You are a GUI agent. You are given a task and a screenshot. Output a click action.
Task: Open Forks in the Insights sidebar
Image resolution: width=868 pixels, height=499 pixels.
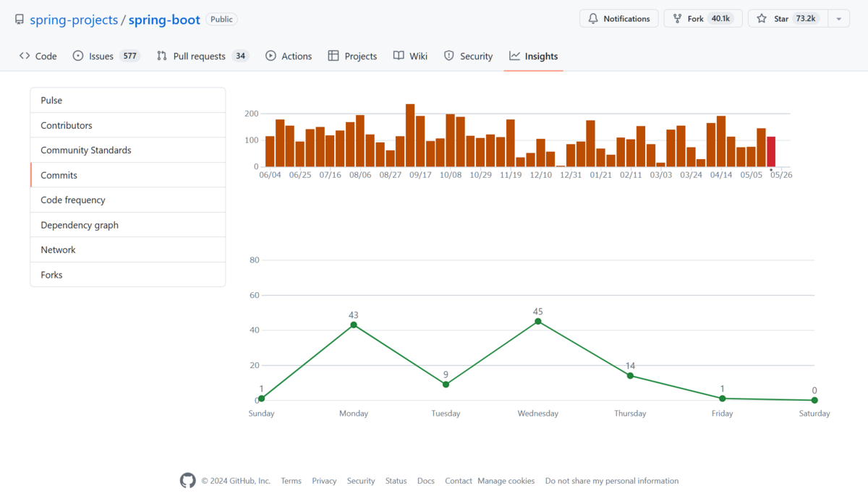click(x=128, y=275)
